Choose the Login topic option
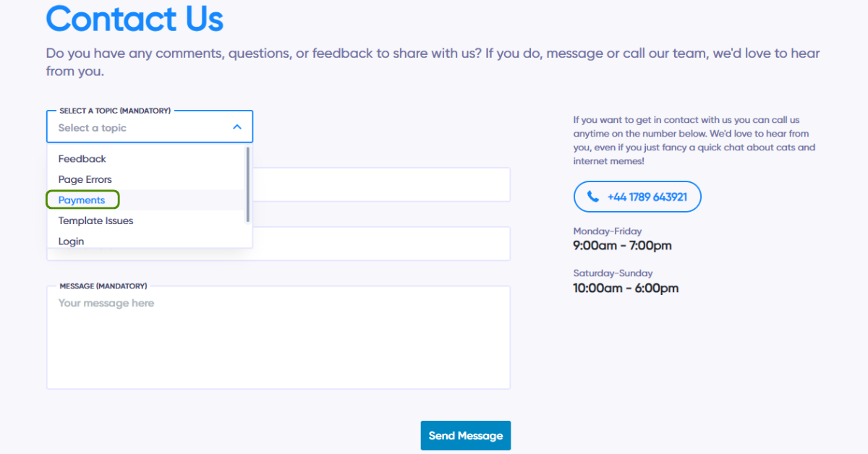Screen dimensions: 868x454 (71, 241)
